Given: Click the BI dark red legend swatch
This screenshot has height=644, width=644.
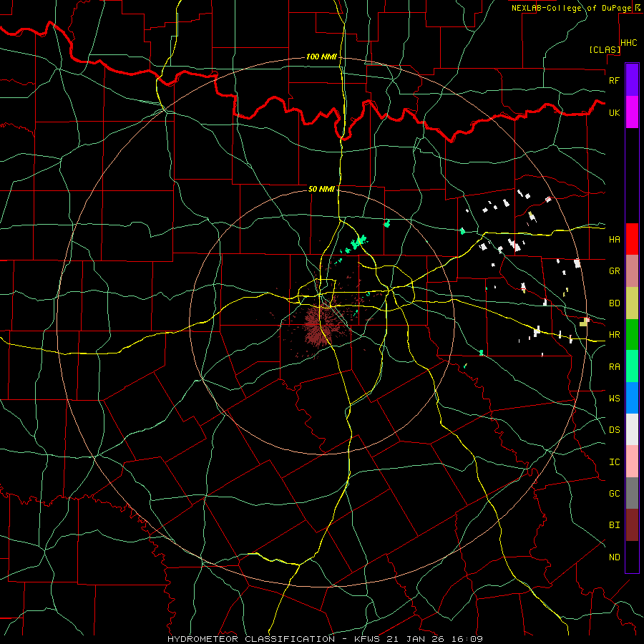Looking at the screenshot, I should pyautogui.click(x=632, y=525).
